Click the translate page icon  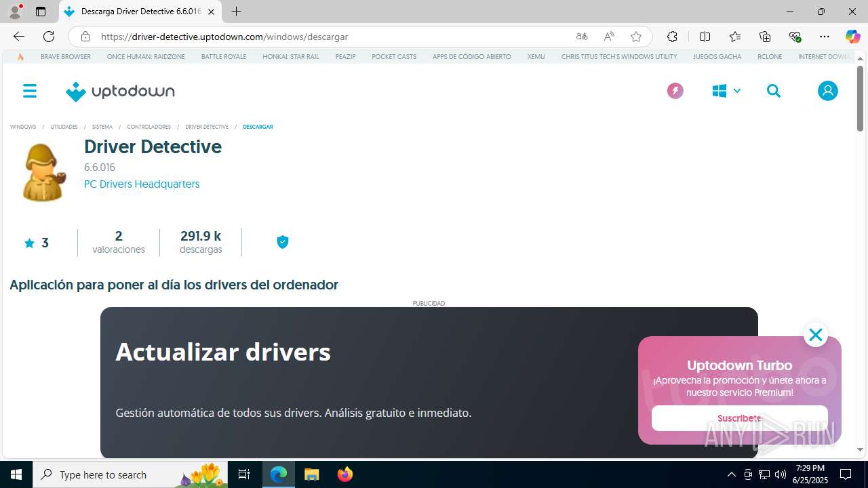point(581,37)
